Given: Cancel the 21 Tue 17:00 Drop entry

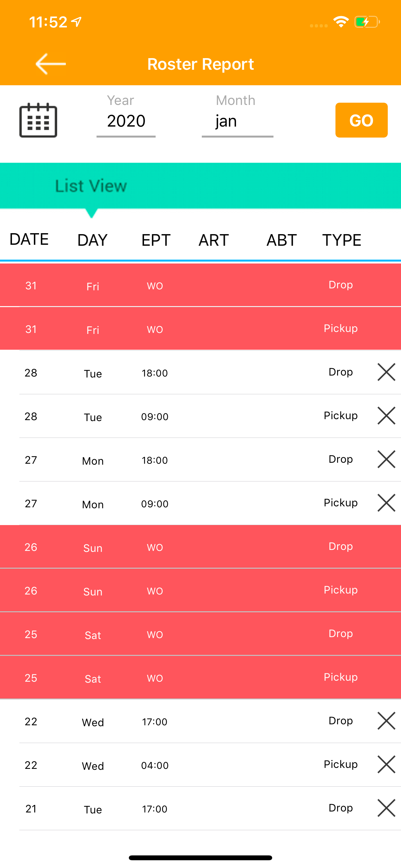Looking at the screenshot, I should pos(386,808).
